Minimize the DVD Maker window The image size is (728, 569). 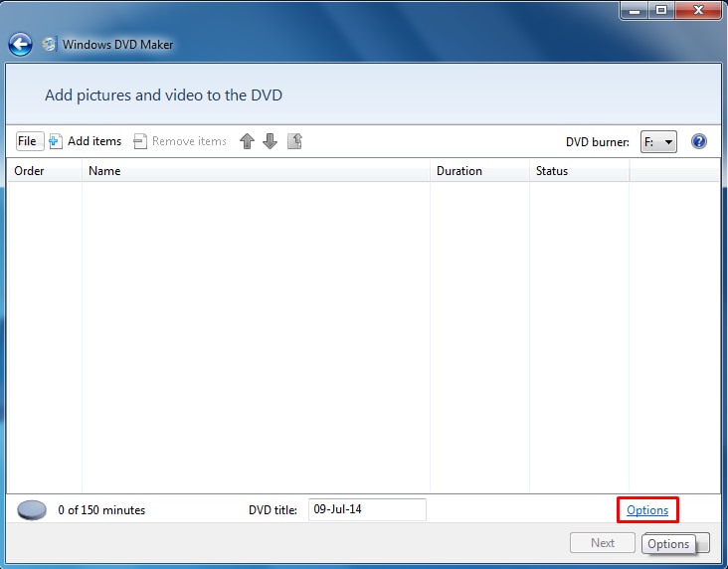[x=635, y=10]
